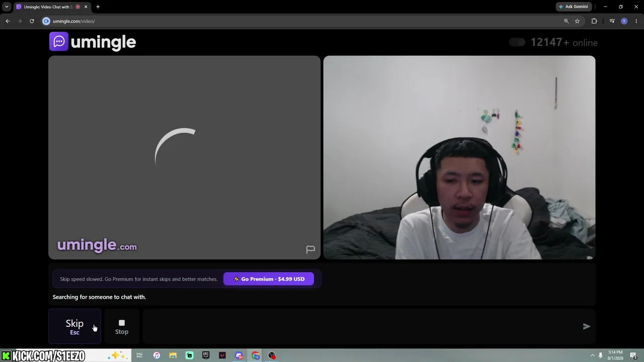The width and height of the screenshot is (644, 362).
Task: Bookmark this page with the star icon
Action: pyautogui.click(x=577, y=21)
